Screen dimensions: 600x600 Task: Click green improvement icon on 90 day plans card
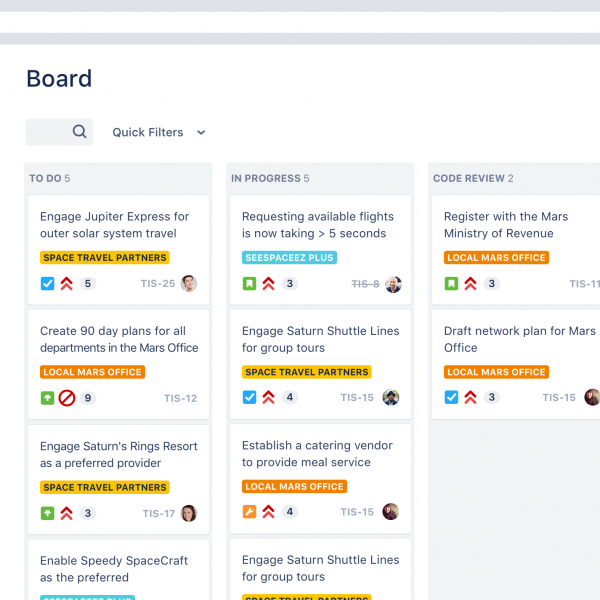point(47,398)
